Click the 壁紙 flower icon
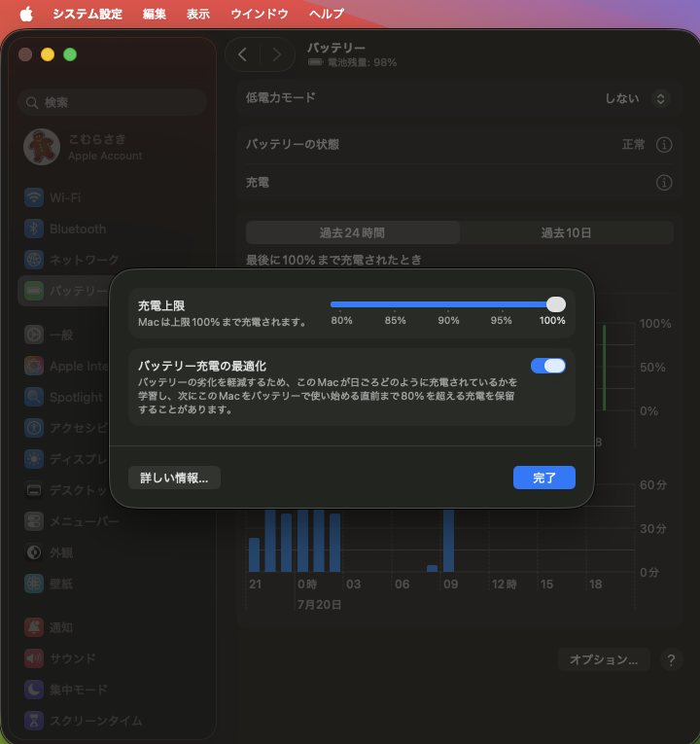This screenshot has width=700, height=744. 34,584
